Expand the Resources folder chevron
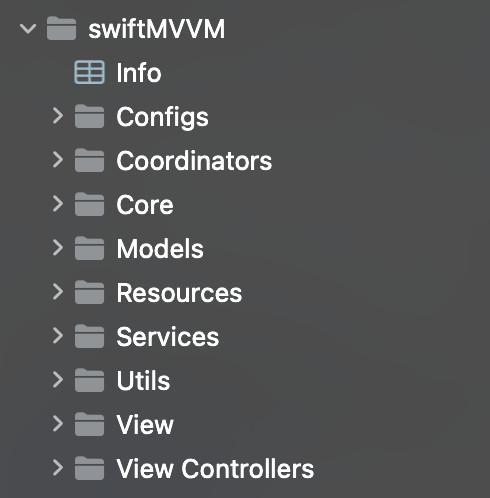The image size is (490, 498). [58, 292]
